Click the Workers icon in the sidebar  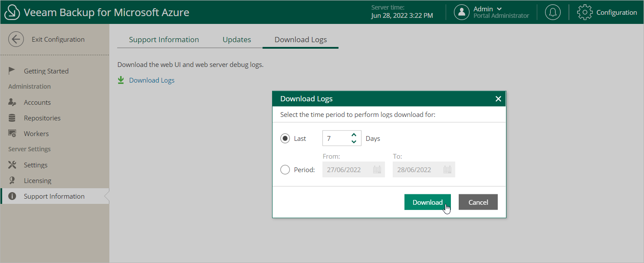pyautogui.click(x=12, y=133)
